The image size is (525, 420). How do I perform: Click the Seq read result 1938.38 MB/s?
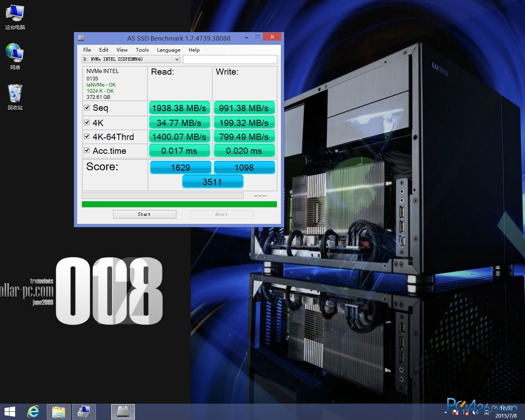179,108
